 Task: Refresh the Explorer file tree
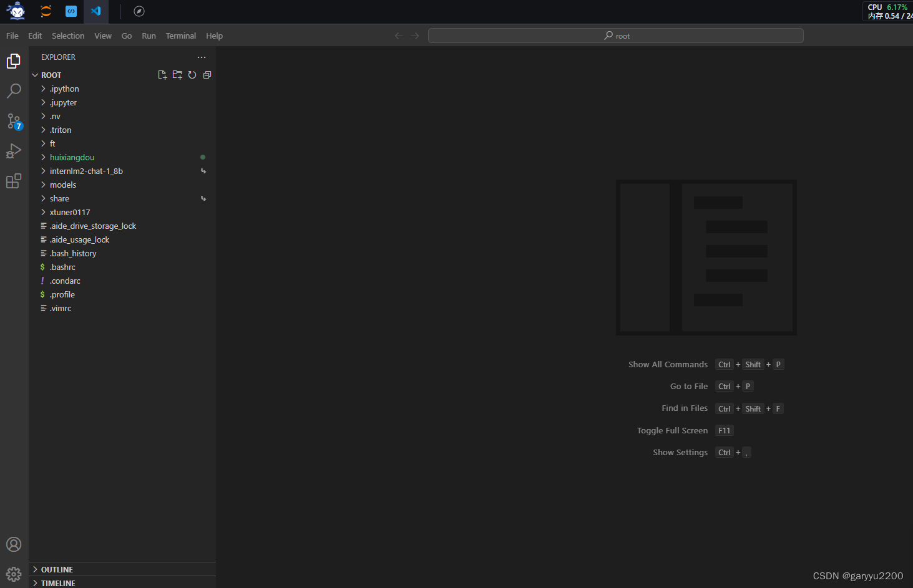click(x=192, y=75)
